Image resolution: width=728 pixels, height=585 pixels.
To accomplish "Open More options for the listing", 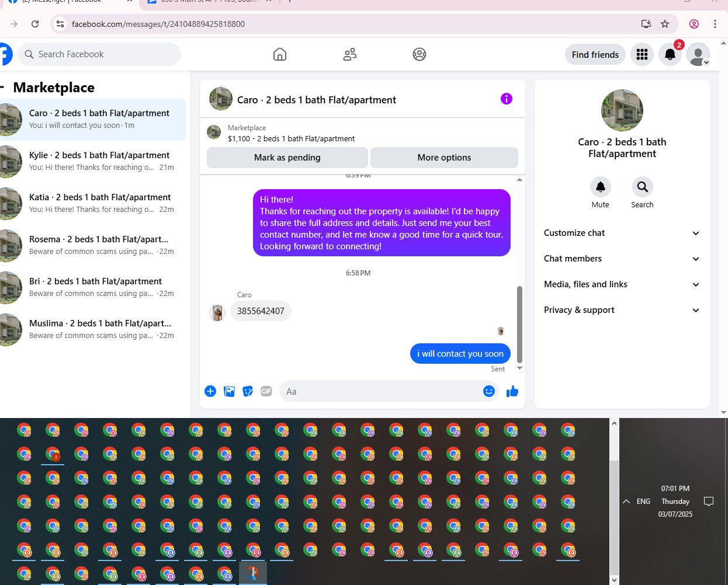I will pyautogui.click(x=444, y=158).
